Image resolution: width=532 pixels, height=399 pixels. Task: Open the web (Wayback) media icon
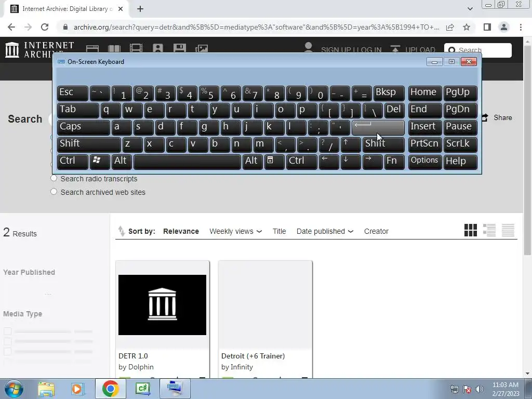pyautogui.click(x=92, y=48)
